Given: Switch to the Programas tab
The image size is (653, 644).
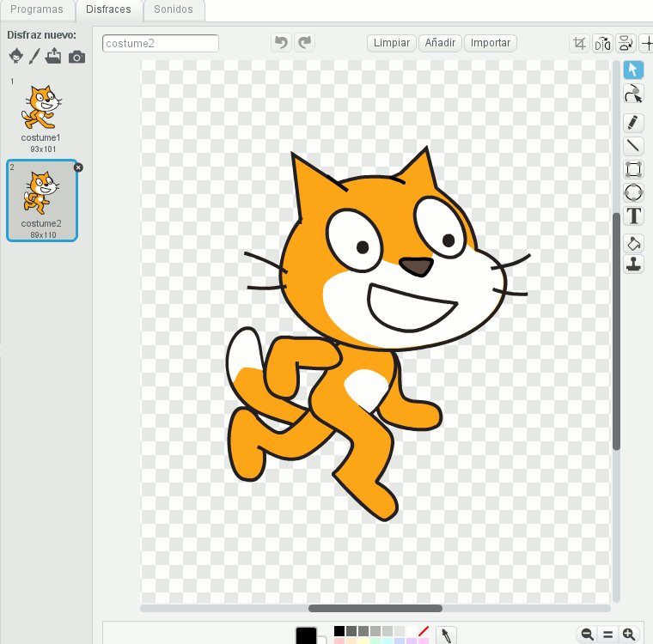Looking at the screenshot, I should (x=37, y=9).
